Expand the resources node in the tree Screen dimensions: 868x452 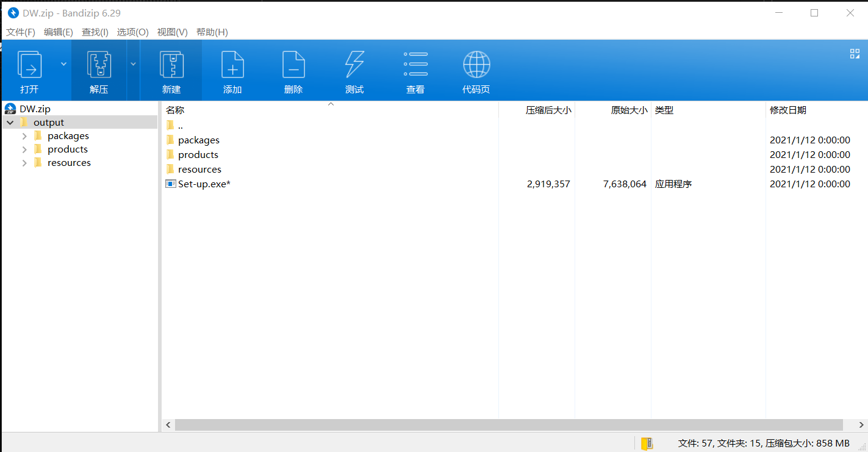(24, 163)
